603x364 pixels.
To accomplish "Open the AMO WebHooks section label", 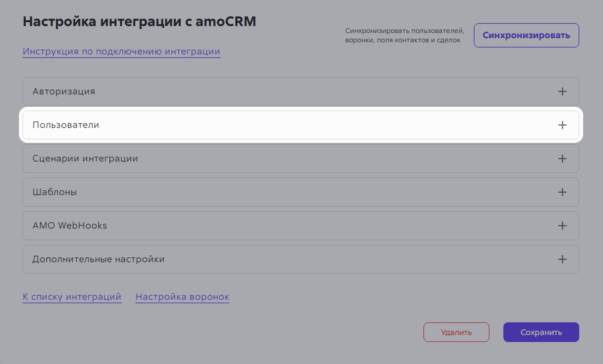I will click(70, 226).
